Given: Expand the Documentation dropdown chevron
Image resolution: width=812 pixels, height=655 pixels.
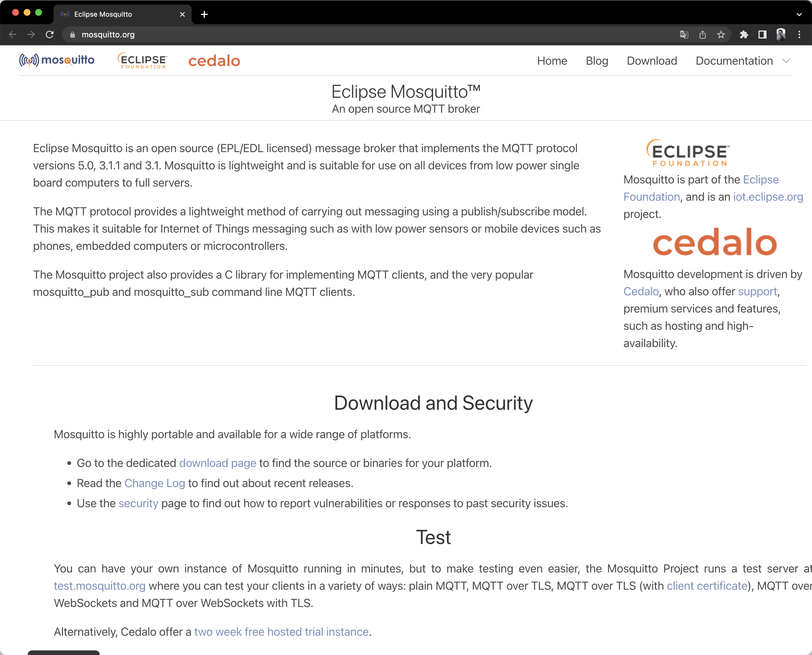Looking at the screenshot, I should tap(786, 61).
